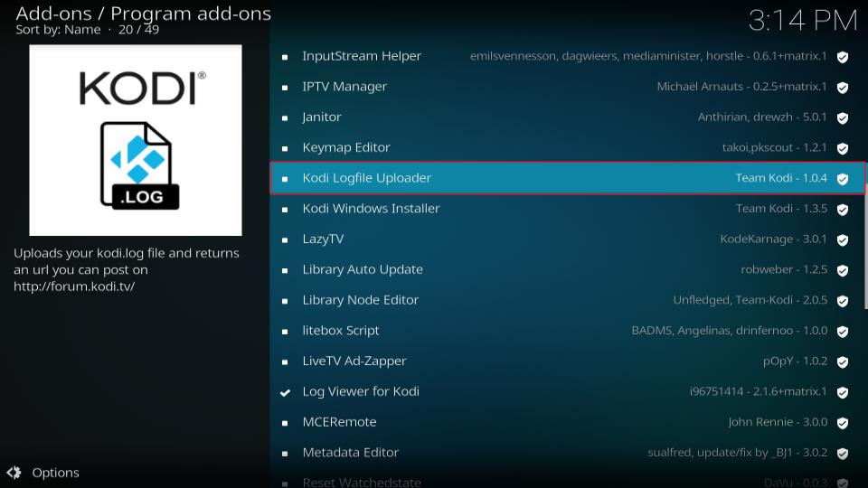This screenshot has height=488, width=868.
Task: Select Log Viewer for Kodi add-on
Action: pyautogui.click(x=568, y=391)
